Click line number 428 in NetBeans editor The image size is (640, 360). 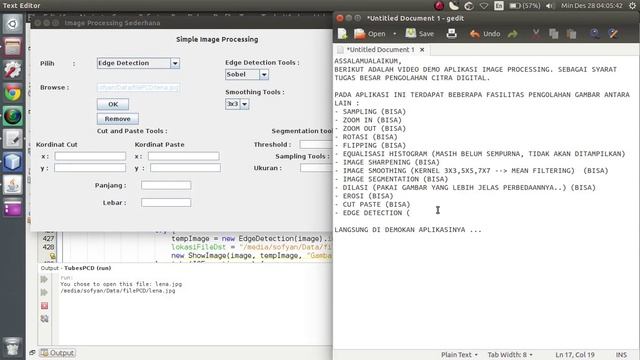pos(48,247)
